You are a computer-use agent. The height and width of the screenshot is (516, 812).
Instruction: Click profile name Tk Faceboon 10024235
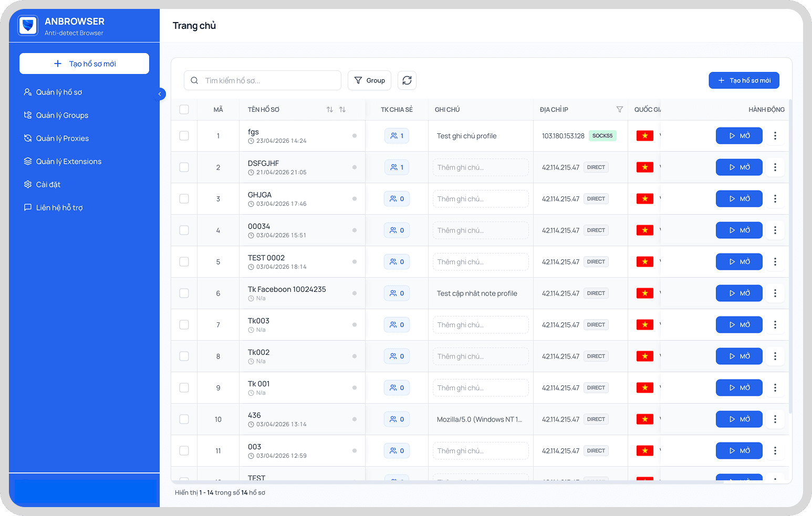click(287, 289)
